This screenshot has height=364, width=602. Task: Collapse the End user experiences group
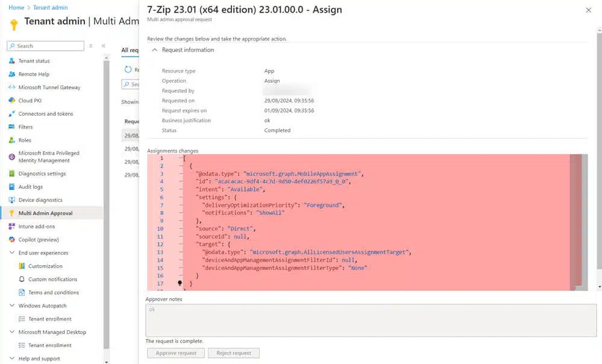click(12, 253)
